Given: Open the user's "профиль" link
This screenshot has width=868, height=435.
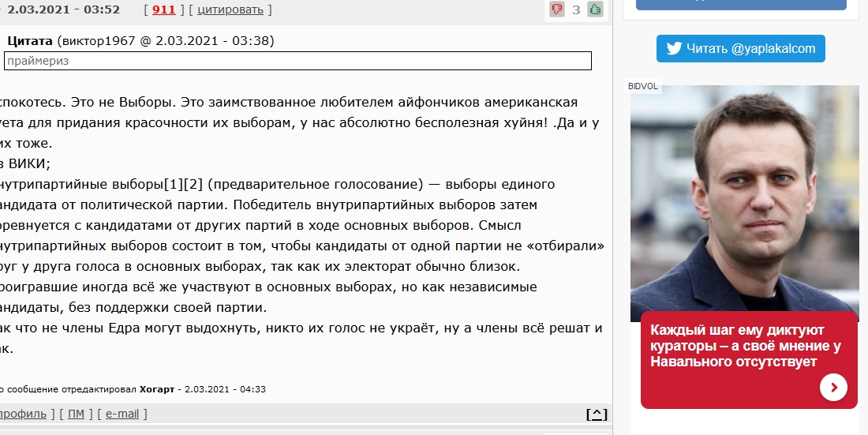Looking at the screenshot, I should 22,414.
